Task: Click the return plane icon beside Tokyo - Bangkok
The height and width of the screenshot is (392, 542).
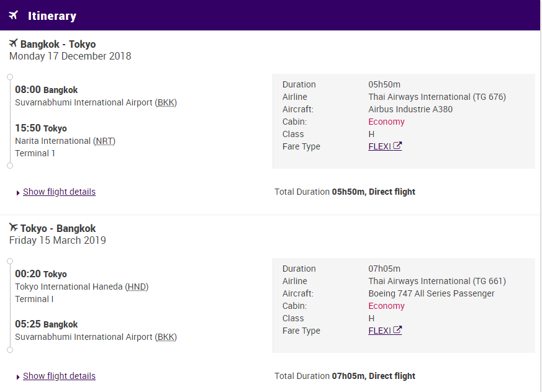Action: pyautogui.click(x=13, y=227)
